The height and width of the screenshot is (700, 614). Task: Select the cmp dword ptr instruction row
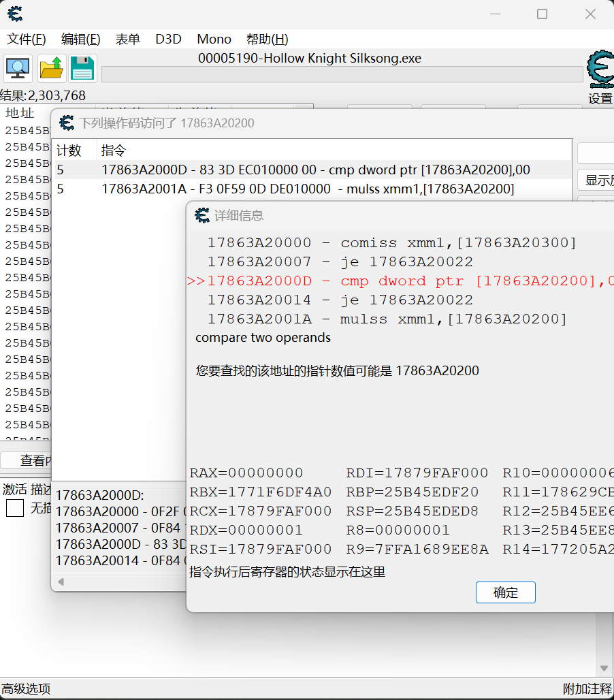click(x=312, y=170)
